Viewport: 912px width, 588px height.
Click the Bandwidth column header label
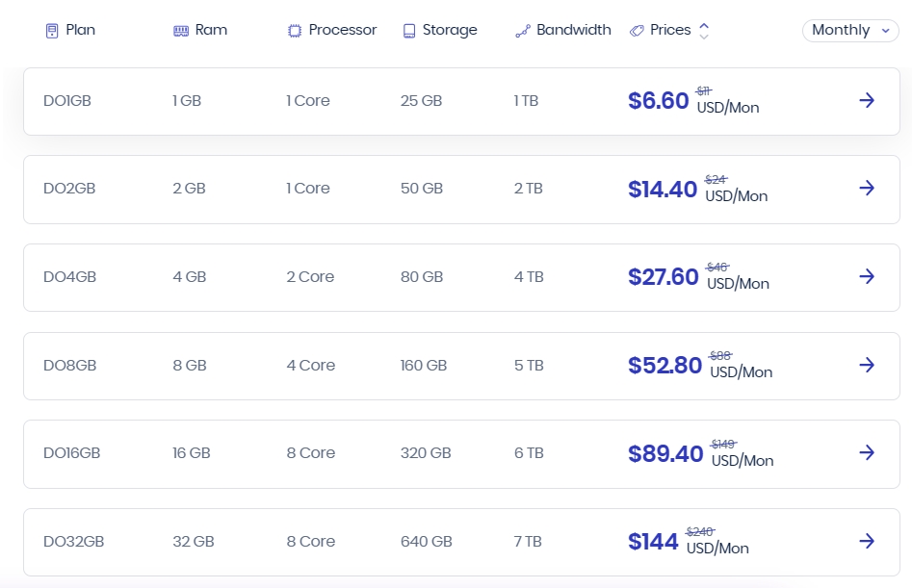(574, 30)
